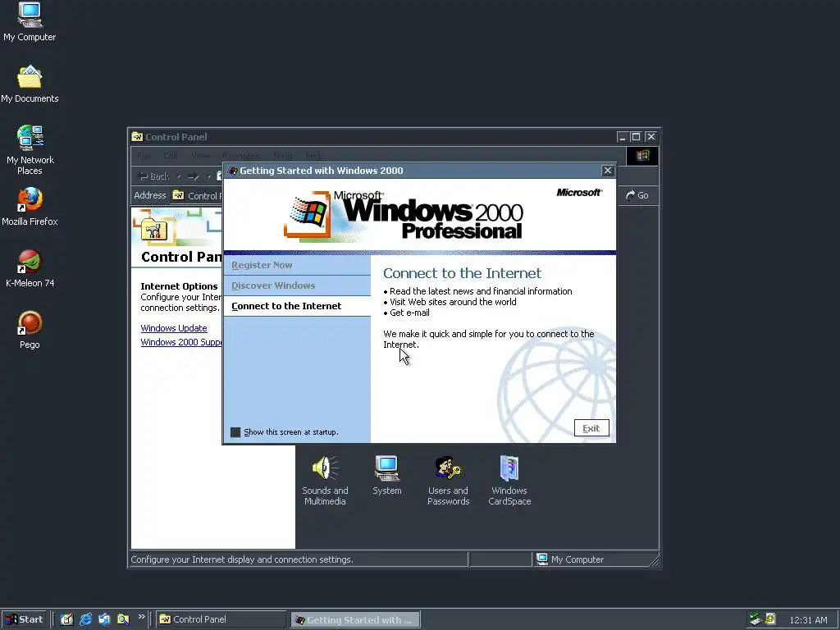The height and width of the screenshot is (630, 840).
Task: Click the Back button in Control Panel toolbar
Action: pos(154,176)
